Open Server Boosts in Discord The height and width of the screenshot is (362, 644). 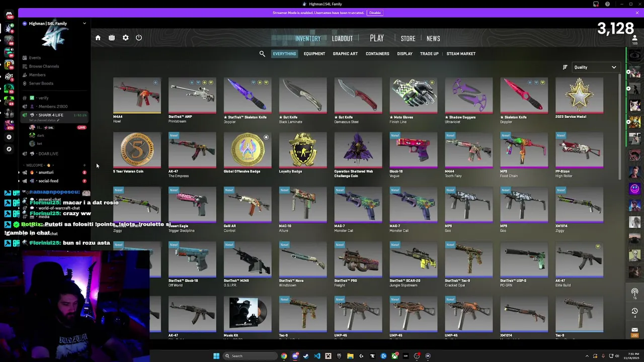tap(41, 83)
